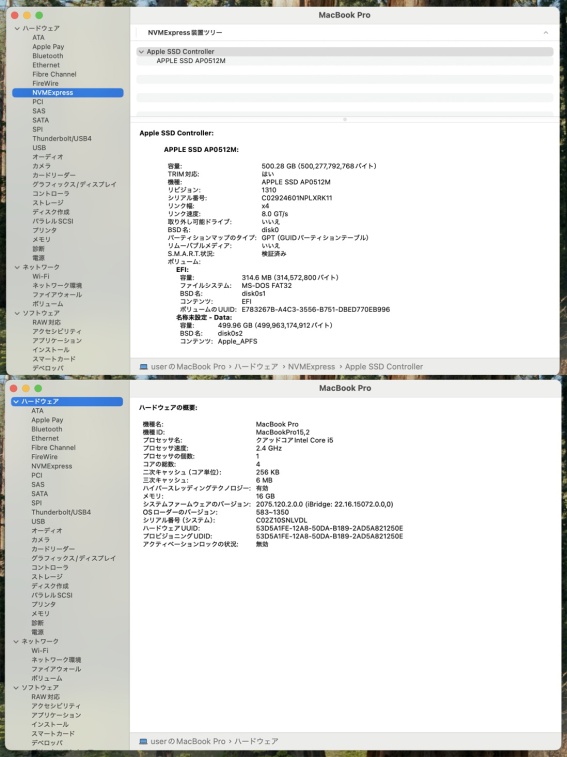This screenshot has width=567, height=757.
Task: Open Apple Pay in NVMExpress window sidebar
Action: coord(48,47)
